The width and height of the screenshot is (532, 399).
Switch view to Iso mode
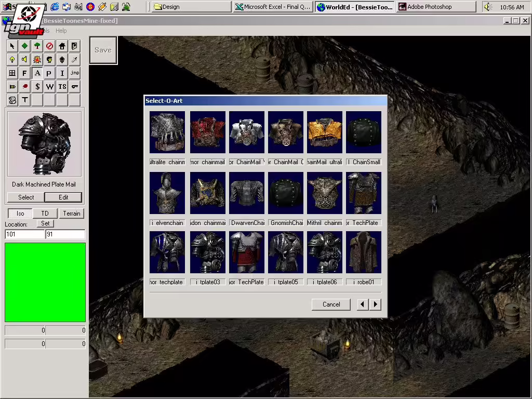pos(20,214)
